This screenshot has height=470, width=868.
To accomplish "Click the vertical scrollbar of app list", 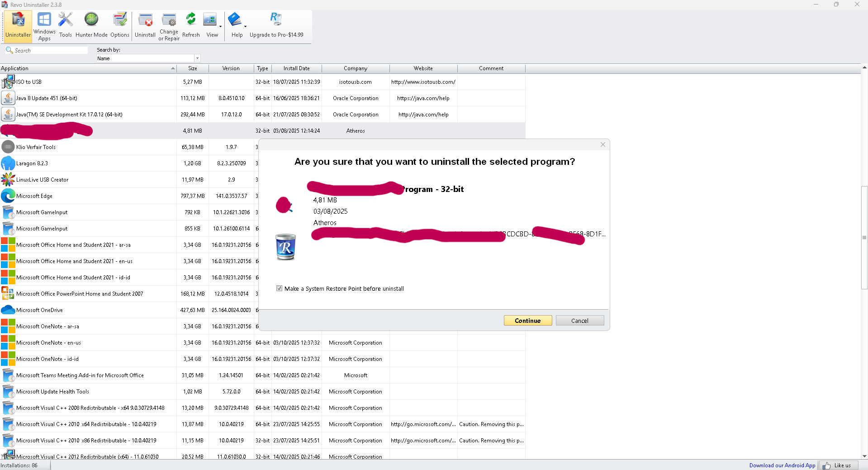I will pyautogui.click(x=864, y=237).
